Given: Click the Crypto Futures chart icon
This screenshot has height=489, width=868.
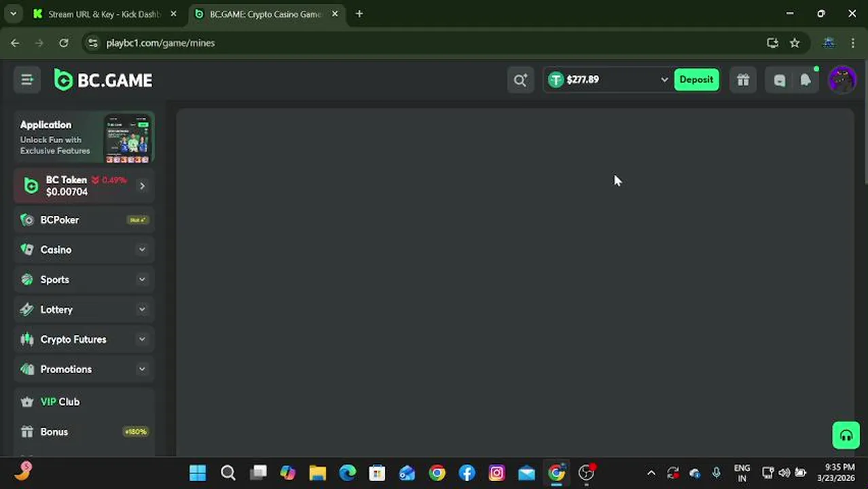Looking at the screenshot, I should [27, 340].
